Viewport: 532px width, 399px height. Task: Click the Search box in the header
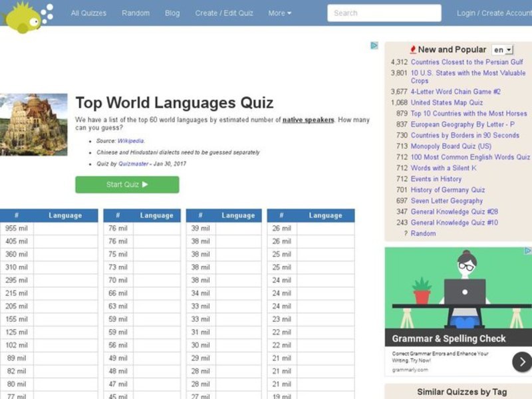click(385, 13)
